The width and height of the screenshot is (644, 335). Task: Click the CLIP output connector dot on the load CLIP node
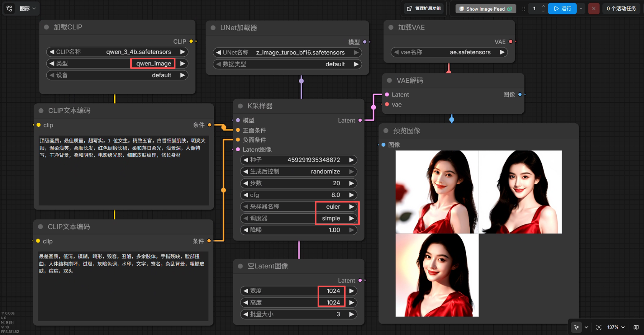[191, 41]
